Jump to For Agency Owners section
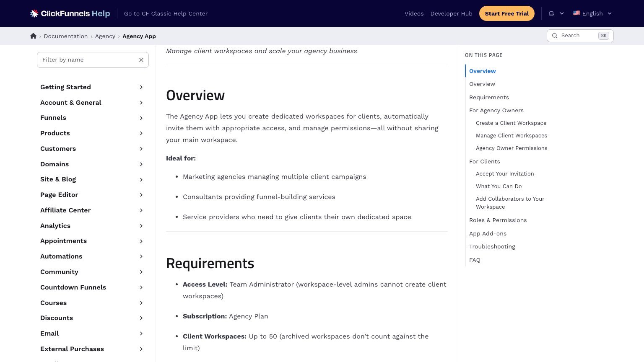Image resolution: width=644 pixels, height=362 pixels. coord(496,110)
